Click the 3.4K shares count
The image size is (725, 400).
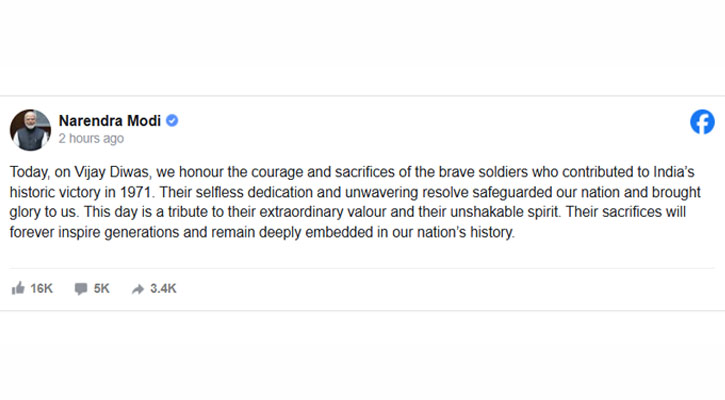(x=163, y=288)
